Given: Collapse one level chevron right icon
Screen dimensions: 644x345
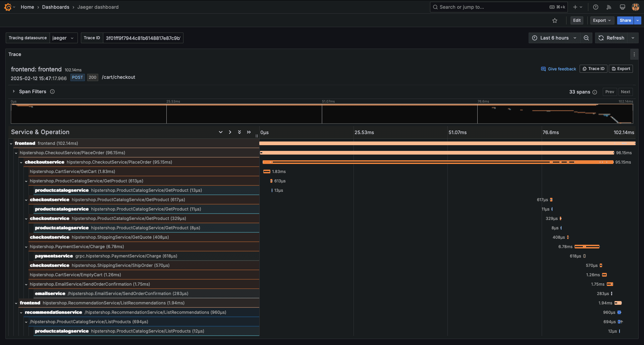Looking at the screenshot, I should pyautogui.click(x=230, y=132).
